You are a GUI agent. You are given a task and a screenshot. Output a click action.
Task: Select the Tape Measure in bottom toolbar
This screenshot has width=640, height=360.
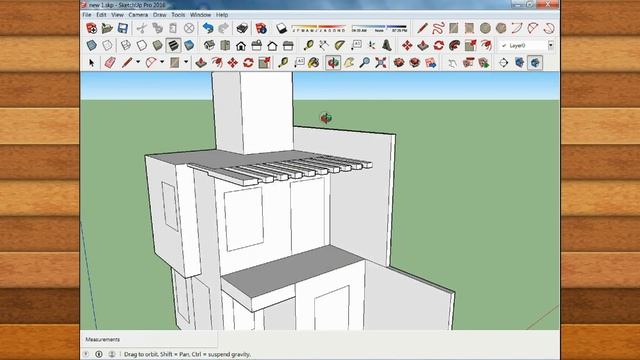(x=282, y=63)
